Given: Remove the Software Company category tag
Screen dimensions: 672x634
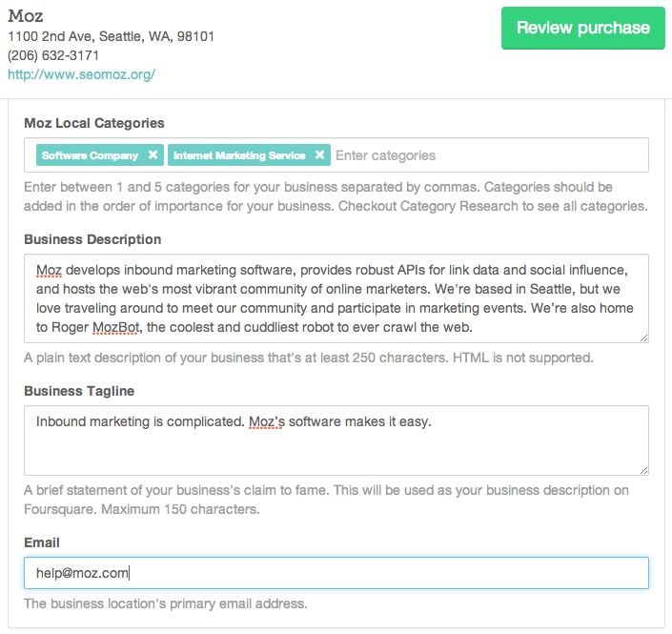Looking at the screenshot, I should [x=153, y=154].
